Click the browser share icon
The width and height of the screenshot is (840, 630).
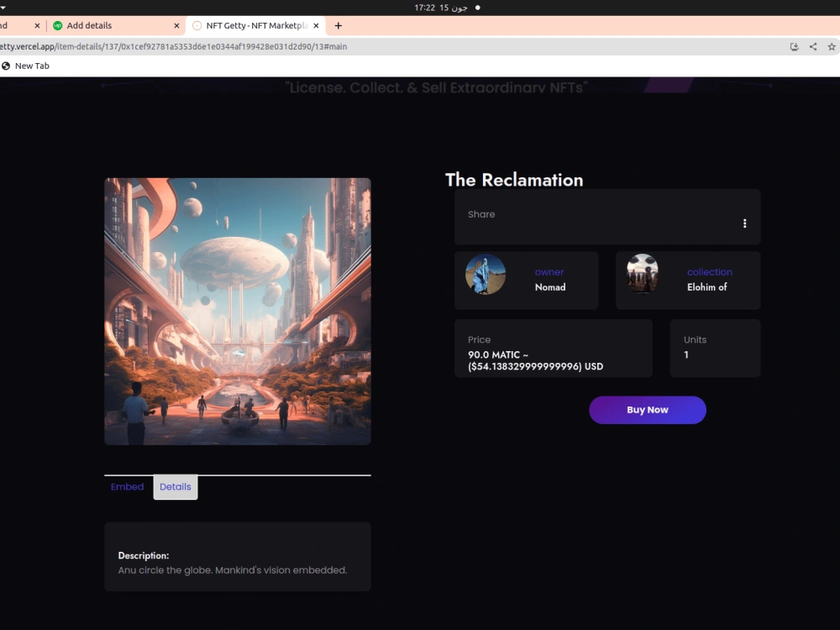click(812, 46)
